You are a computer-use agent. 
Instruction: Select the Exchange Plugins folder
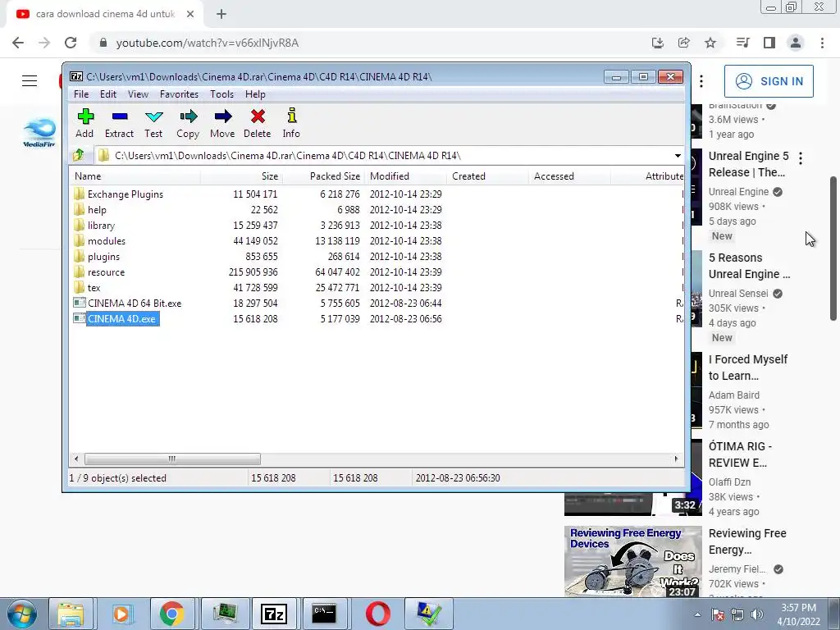pyautogui.click(x=126, y=194)
